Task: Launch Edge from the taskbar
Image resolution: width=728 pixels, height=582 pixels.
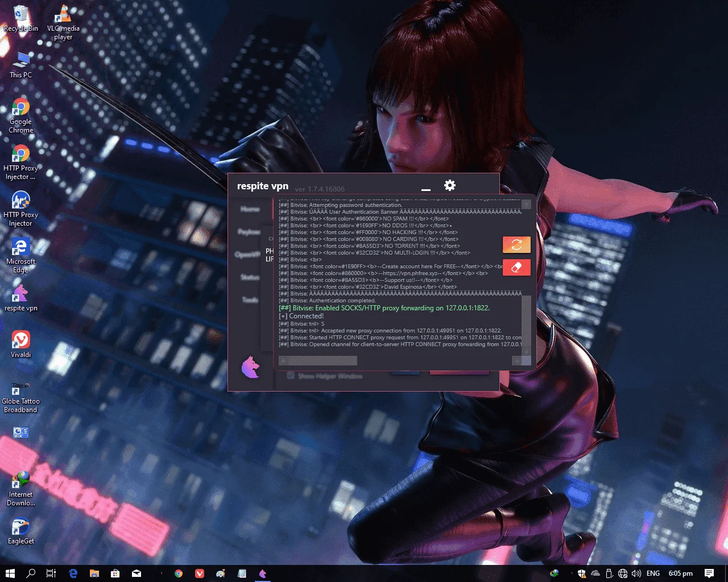Action: click(x=73, y=573)
